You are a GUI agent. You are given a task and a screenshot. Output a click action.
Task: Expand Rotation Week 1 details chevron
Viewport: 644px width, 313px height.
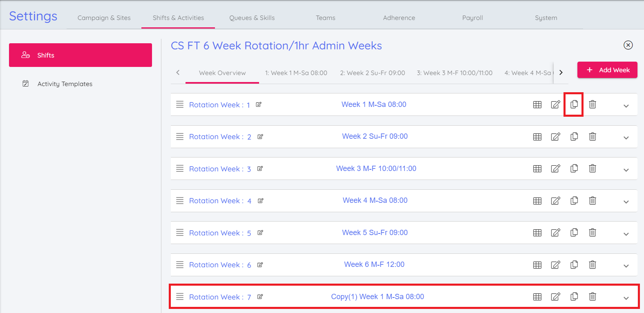pos(626,106)
